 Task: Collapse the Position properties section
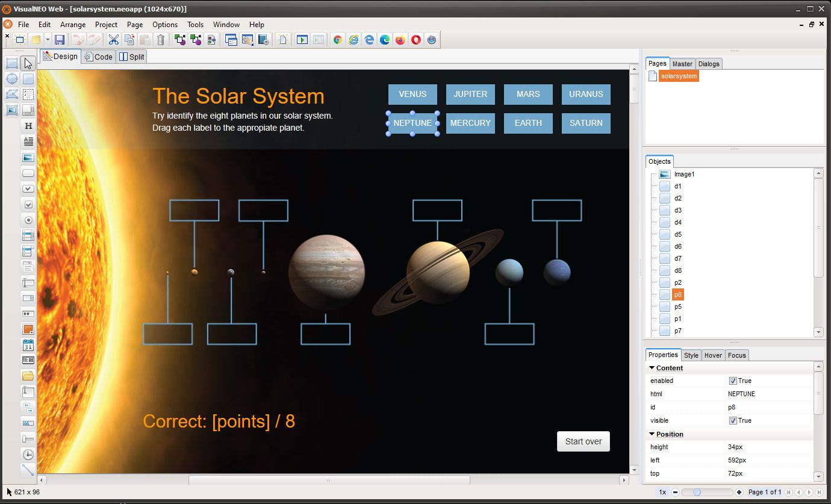tap(652, 434)
